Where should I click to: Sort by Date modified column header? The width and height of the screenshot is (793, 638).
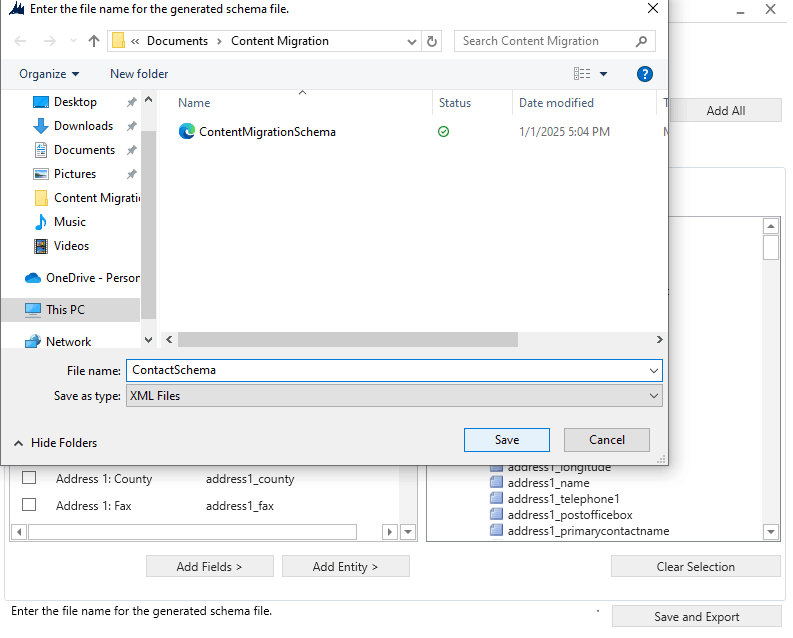[x=556, y=103]
